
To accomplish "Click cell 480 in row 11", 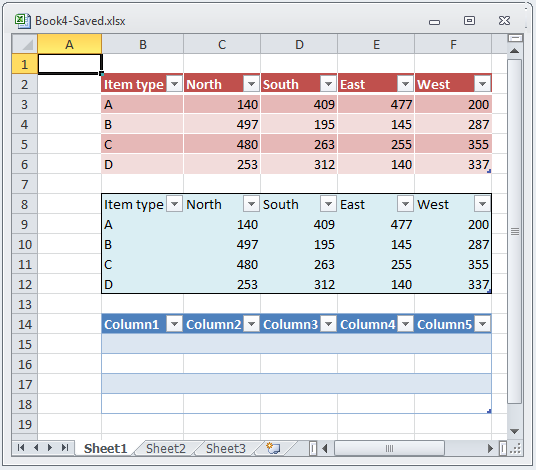I will pyautogui.click(x=222, y=265).
